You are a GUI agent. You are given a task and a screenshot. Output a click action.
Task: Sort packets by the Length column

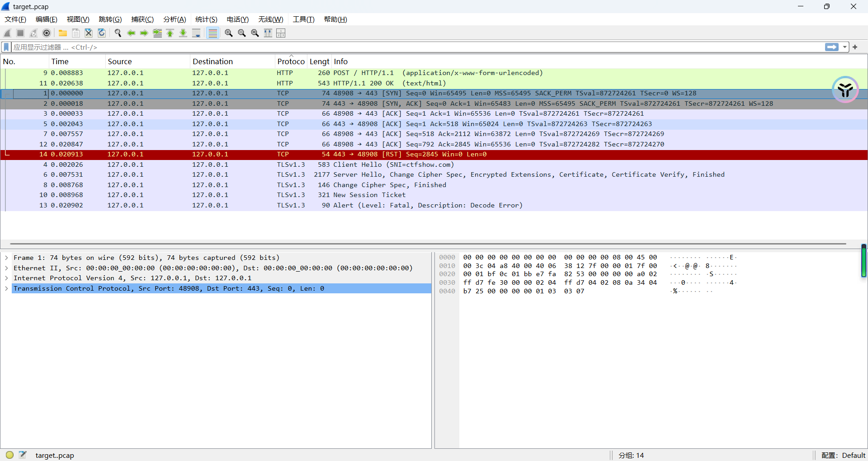[x=320, y=61]
